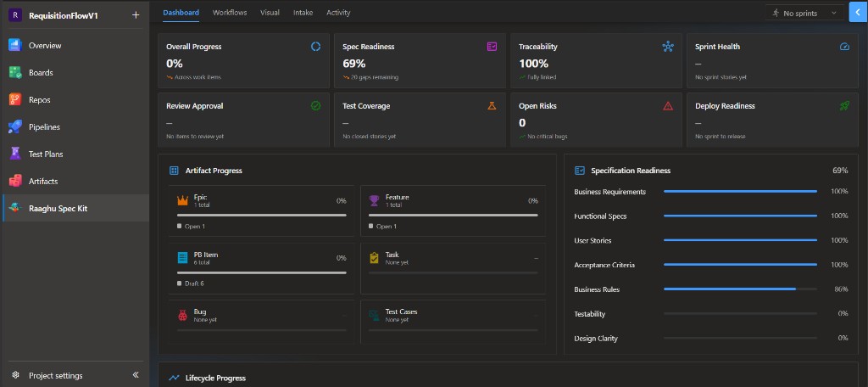Open the Boards hub icon
The height and width of the screenshot is (387, 868).
pyautogui.click(x=15, y=73)
